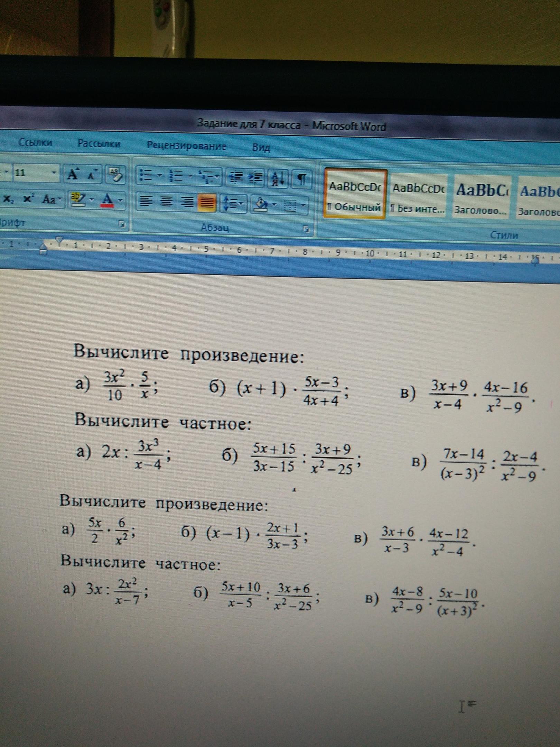Open bullet list style dropdown arrow
The width and height of the screenshot is (560, 747).
coord(159,175)
